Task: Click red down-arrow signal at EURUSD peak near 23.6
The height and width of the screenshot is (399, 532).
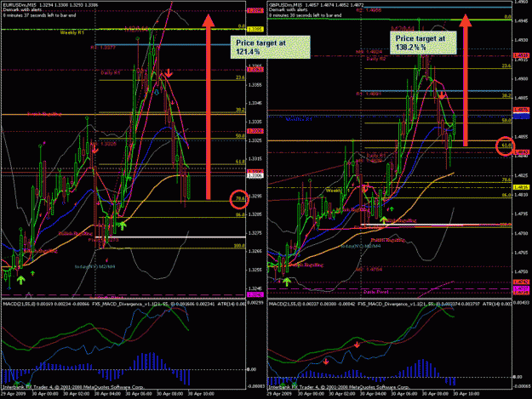Action: [x=169, y=72]
